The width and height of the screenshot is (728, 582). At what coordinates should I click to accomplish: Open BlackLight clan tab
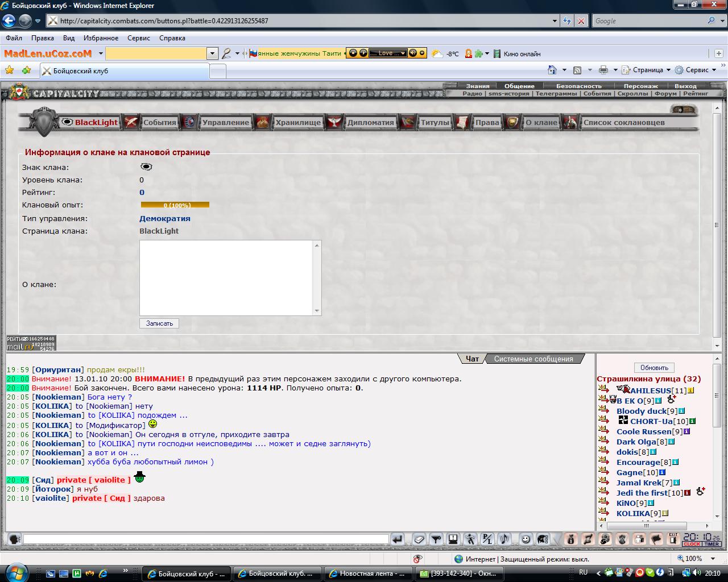pos(96,122)
